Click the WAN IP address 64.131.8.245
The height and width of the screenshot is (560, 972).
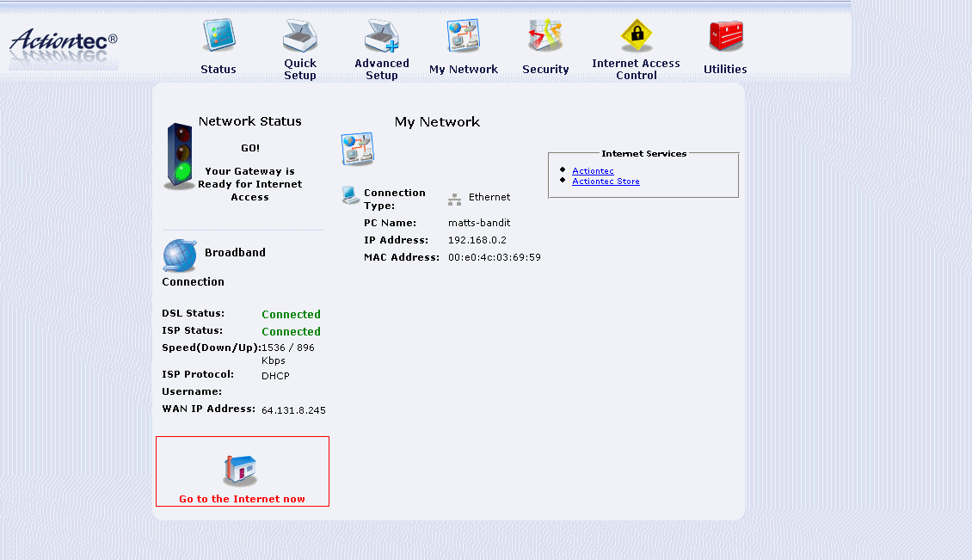293,410
